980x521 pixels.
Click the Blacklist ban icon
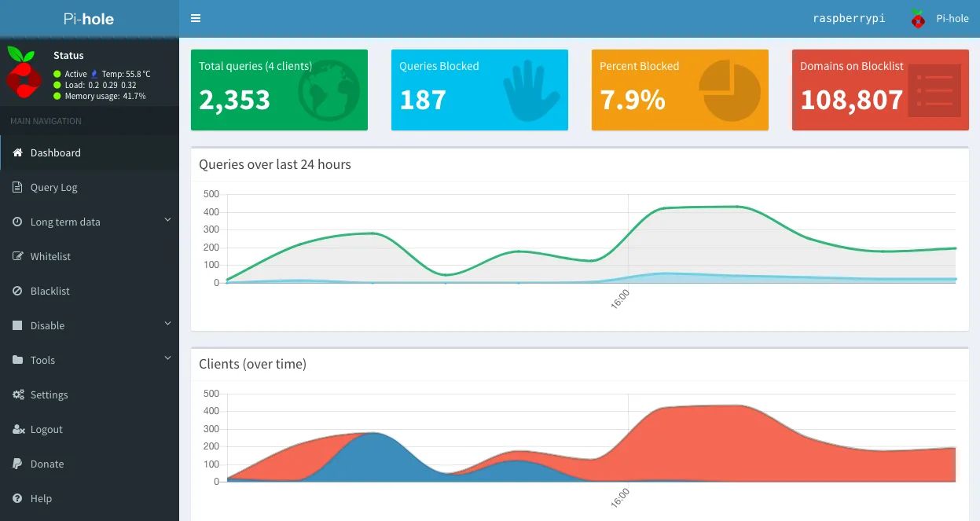pyautogui.click(x=18, y=291)
